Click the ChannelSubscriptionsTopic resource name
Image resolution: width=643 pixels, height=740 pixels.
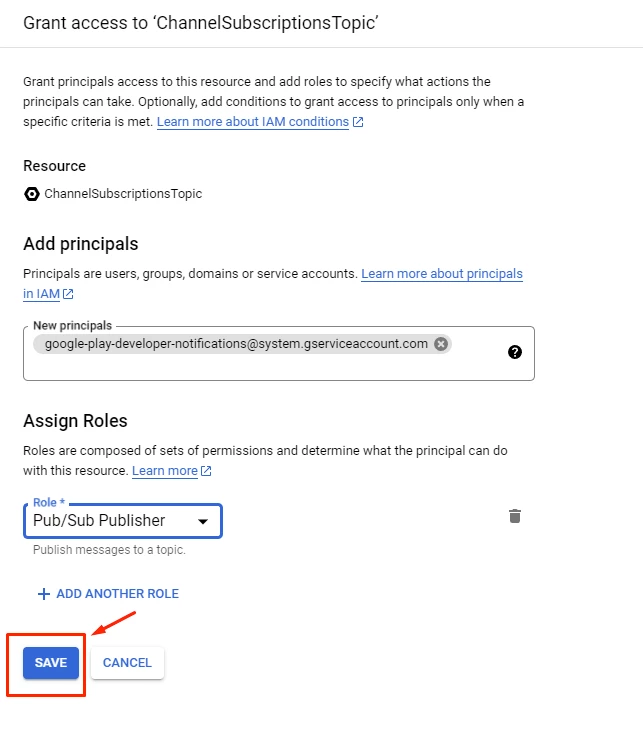[123, 194]
